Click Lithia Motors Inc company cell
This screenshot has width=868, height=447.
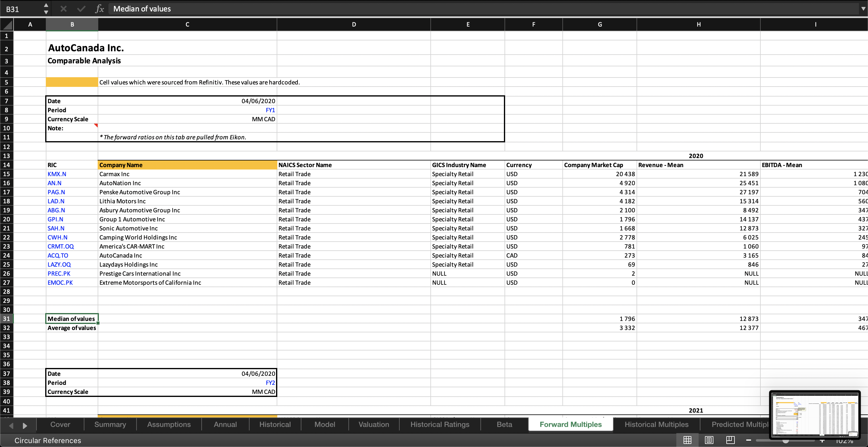pyautogui.click(x=187, y=201)
